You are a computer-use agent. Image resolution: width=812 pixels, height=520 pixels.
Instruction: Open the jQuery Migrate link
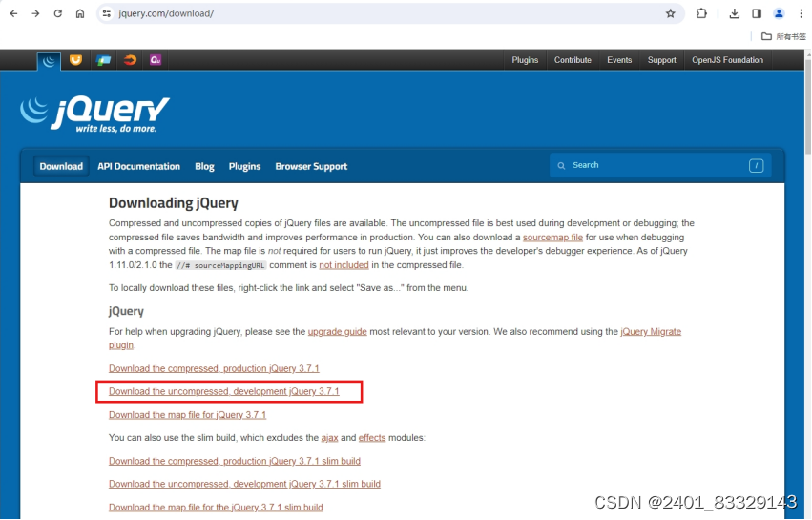pos(651,331)
